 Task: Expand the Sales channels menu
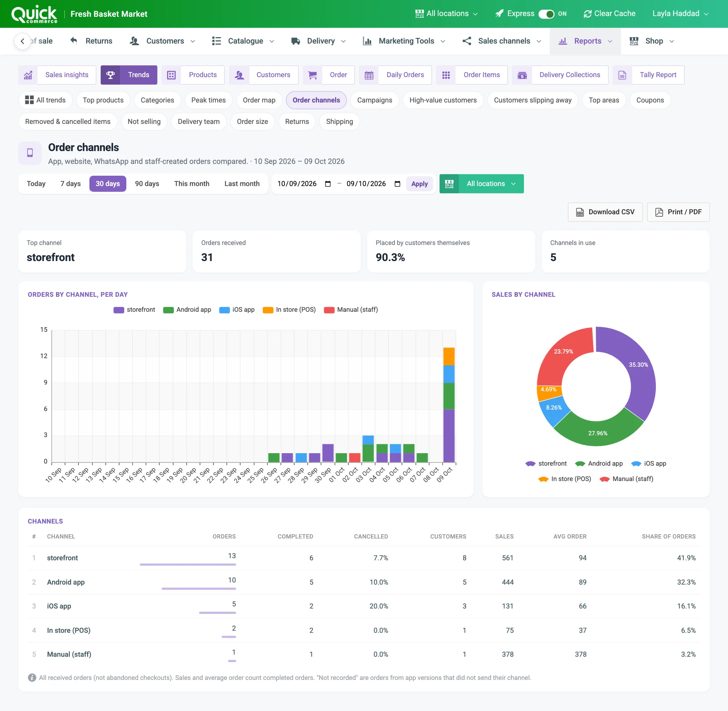point(501,41)
